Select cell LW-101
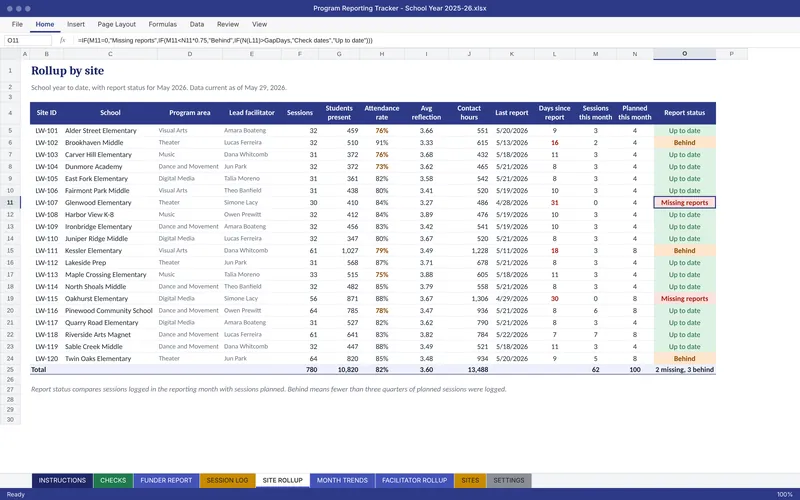Viewport: 800px width, 500px height. tap(46, 131)
